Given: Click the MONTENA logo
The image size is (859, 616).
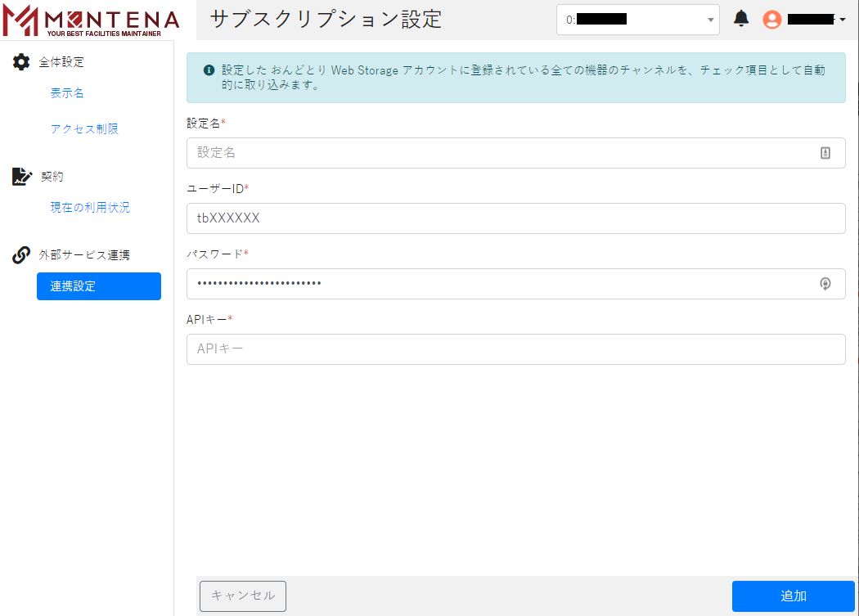Looking at the screenshot, I should point(90,20).
